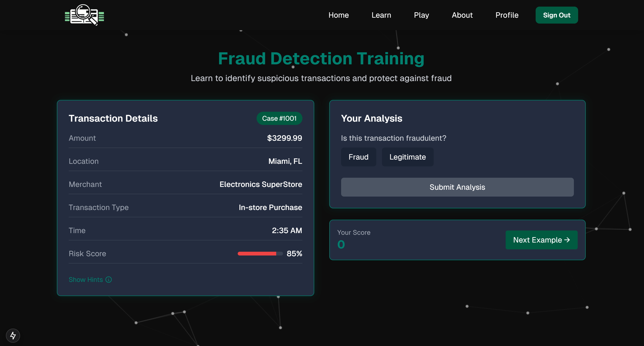
Task: Go to the Learn menu item
Action: [x=381, y=15]
